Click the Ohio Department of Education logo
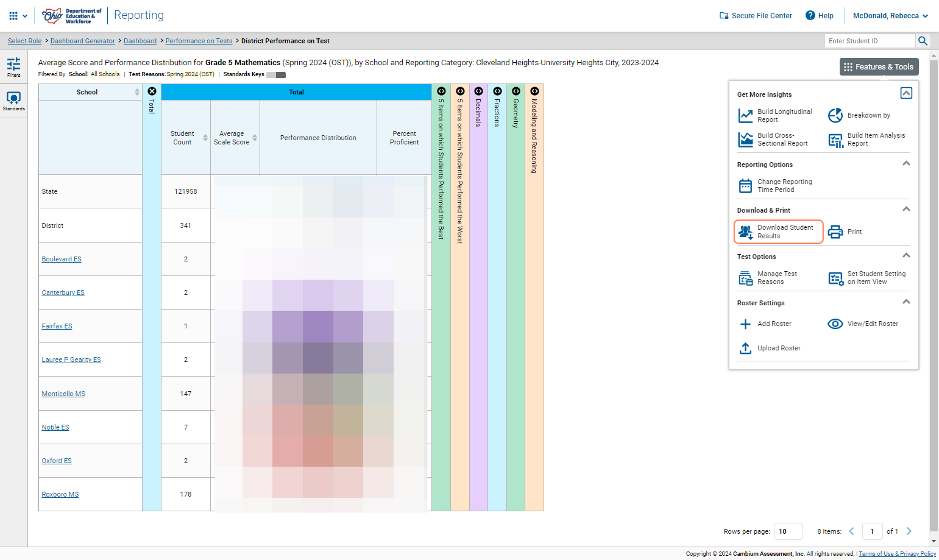 (x=72, y=16)
